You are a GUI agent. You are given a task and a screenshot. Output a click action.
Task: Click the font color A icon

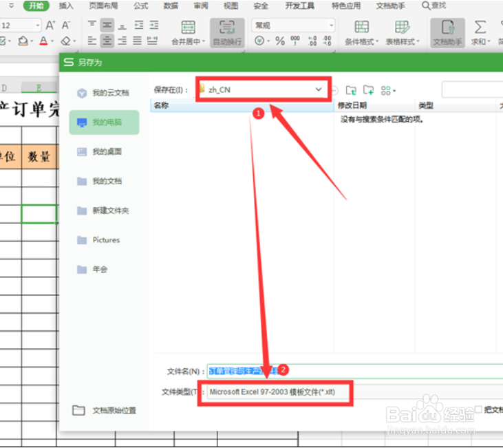[43, 41]
